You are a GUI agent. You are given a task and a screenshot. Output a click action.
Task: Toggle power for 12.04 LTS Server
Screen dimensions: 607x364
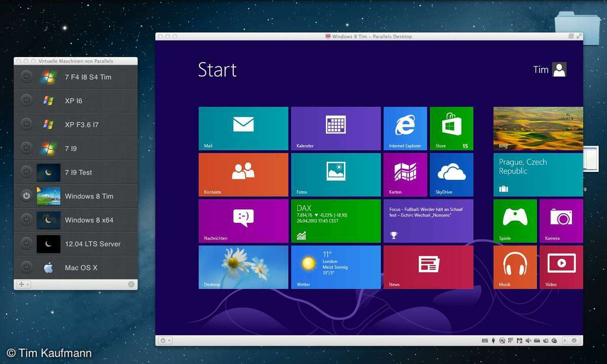click(x=26, y=243)
